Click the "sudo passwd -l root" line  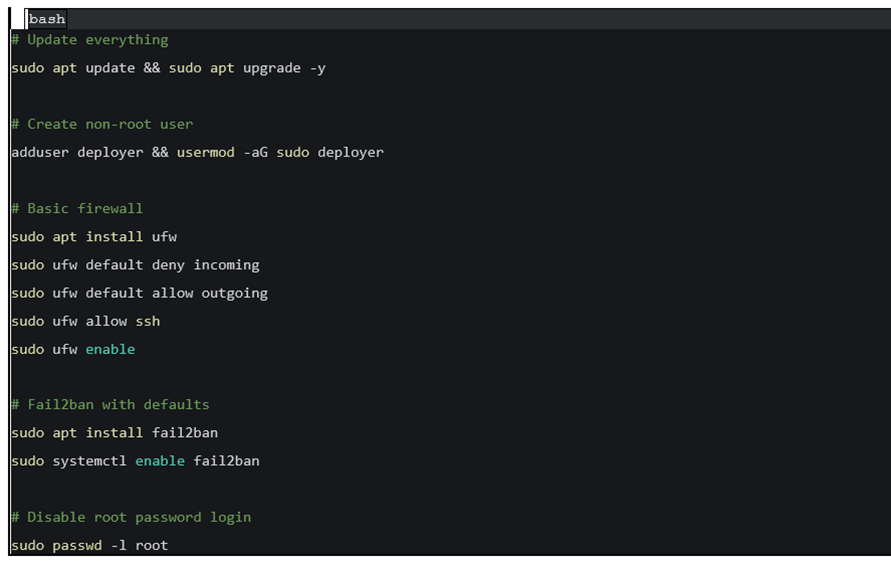click(89, 545)
